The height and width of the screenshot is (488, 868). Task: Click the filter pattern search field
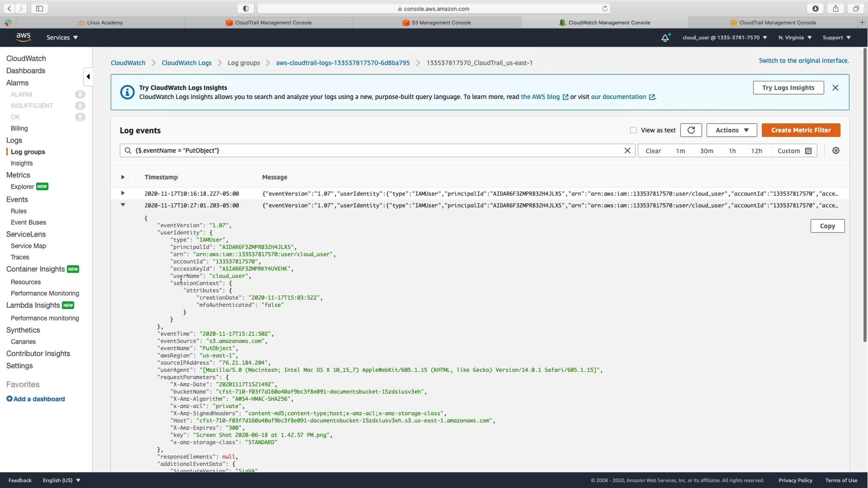pos(377,151)
